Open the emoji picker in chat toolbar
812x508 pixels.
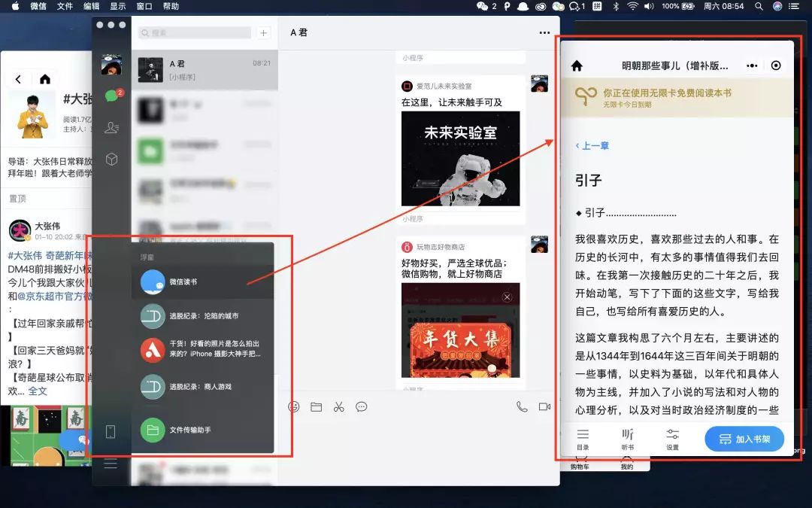pos(293,406)
